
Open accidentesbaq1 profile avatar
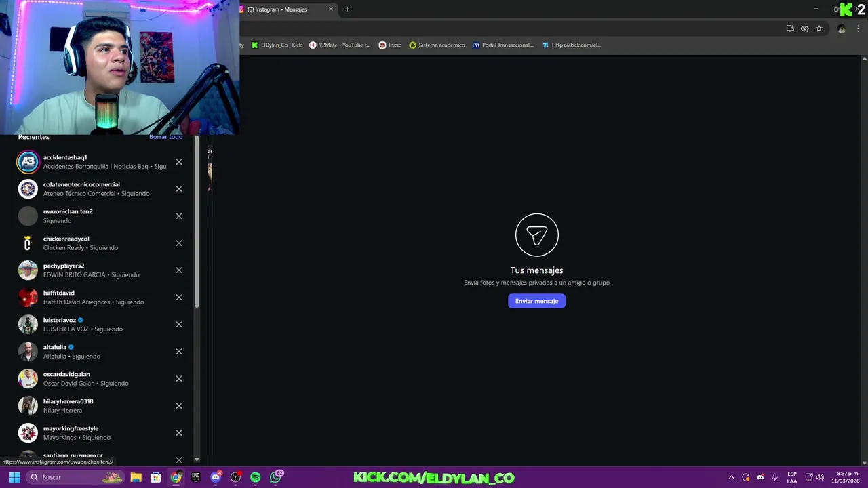pos(28,162)
